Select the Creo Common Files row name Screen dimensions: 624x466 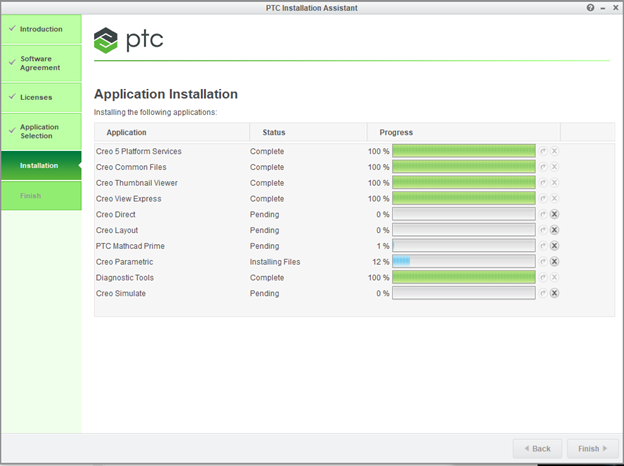tap(131, 167)
